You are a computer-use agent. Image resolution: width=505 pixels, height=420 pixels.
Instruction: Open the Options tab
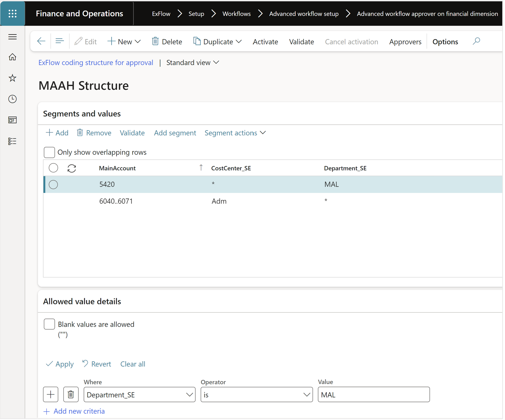pyautogui.click(x=445, y=42)
